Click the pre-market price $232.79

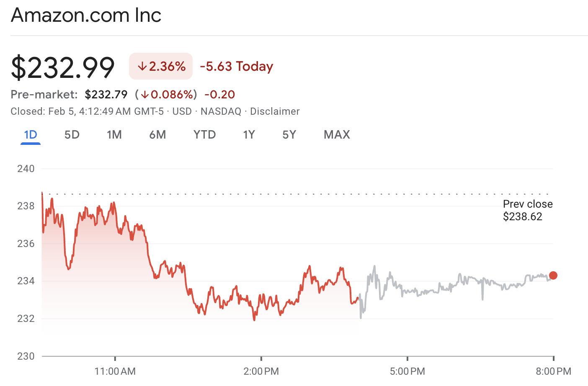click(x=106, y=95)
